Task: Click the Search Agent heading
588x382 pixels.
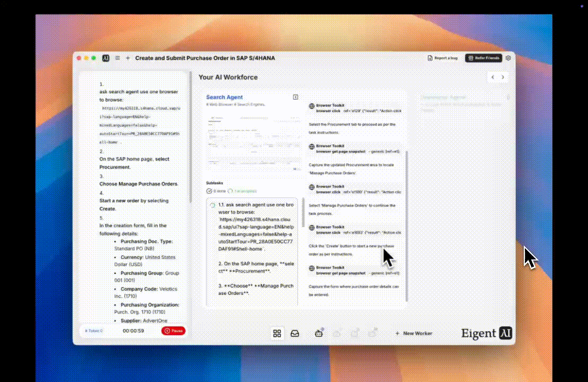Action: [x=224, y=97]
